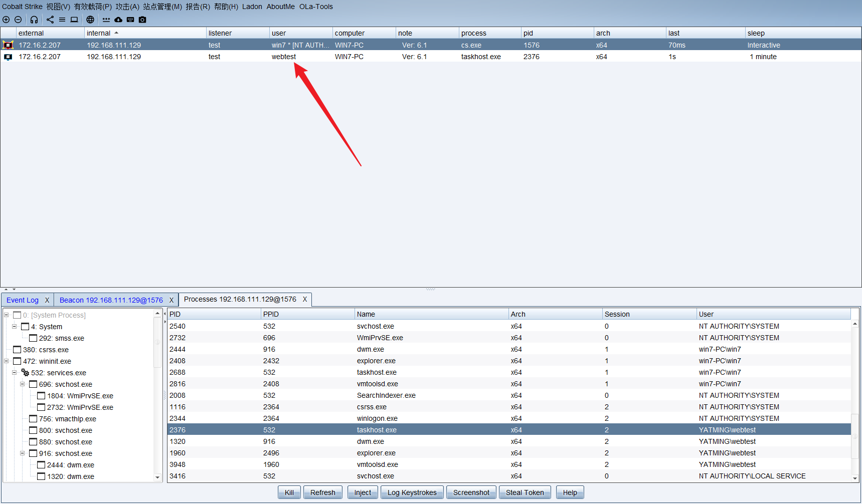The height and width of the screenshot is (504, 862).
Task: Click the globe icon in toolbar
Action: 90,20
